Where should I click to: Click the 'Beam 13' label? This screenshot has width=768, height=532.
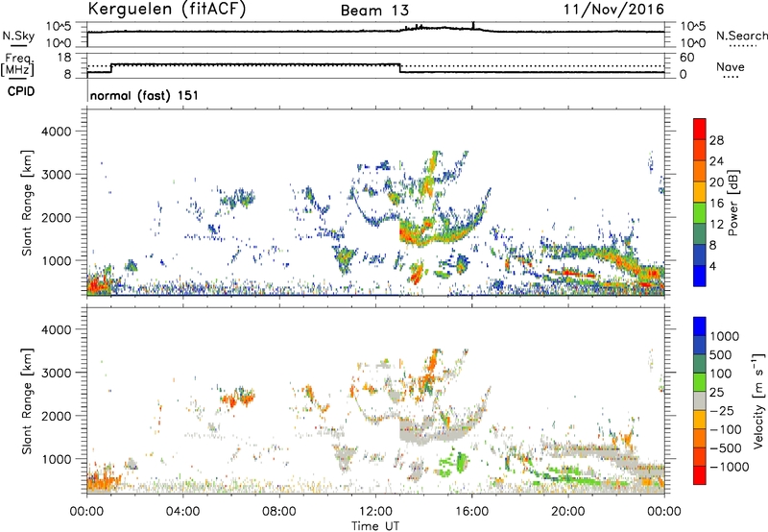tap(374, 11)
